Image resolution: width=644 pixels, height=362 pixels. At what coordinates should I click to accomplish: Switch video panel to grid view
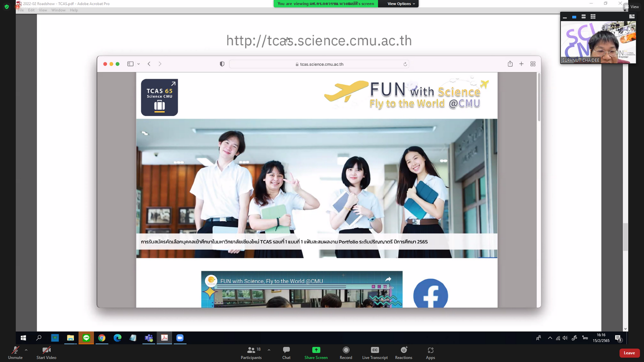click(593, 17)
